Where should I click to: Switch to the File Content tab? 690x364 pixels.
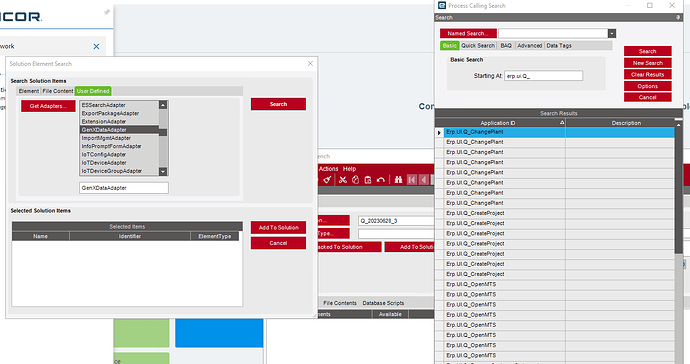58,91
